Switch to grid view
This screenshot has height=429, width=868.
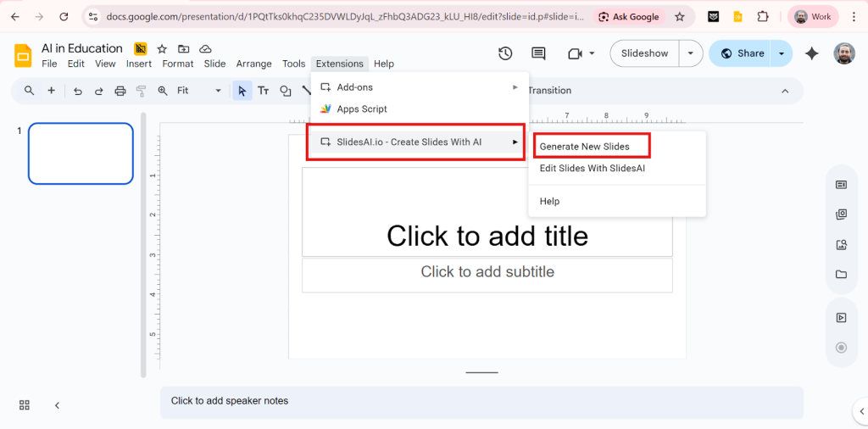click(25, 405)
